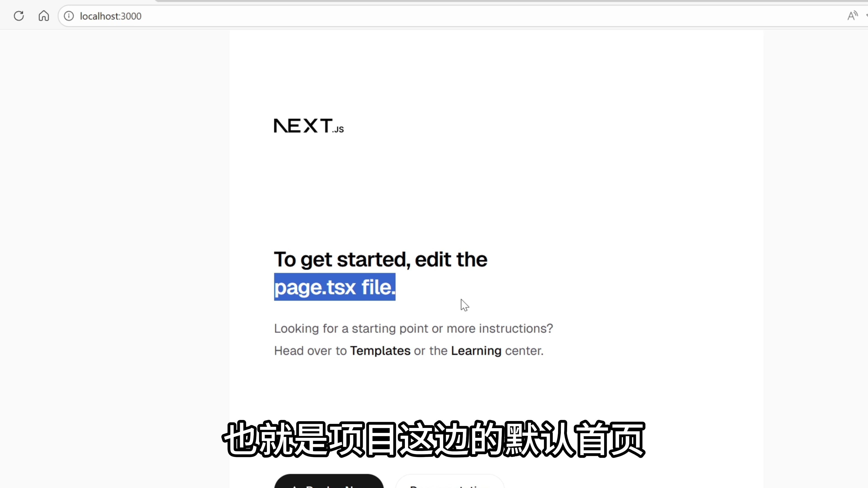Click the loading progress bar above the toolbar
This screenshot has width=868, height=488.
(x=505, y=1)
